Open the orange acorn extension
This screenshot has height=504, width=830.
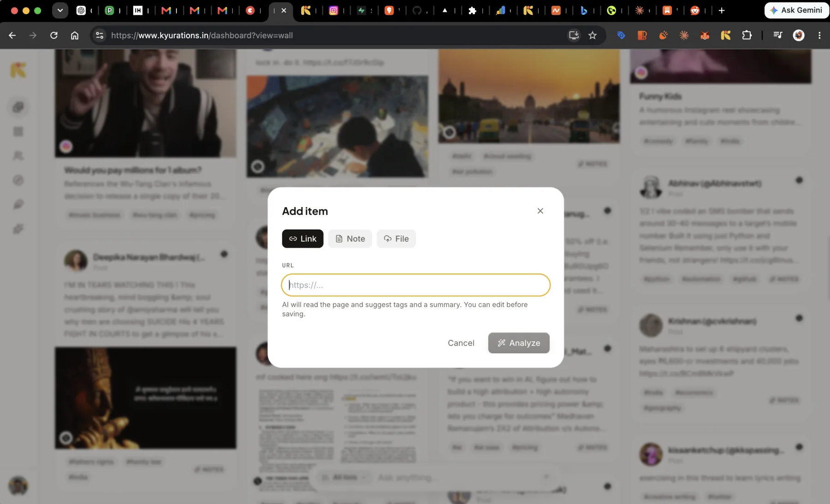(663, 36)
